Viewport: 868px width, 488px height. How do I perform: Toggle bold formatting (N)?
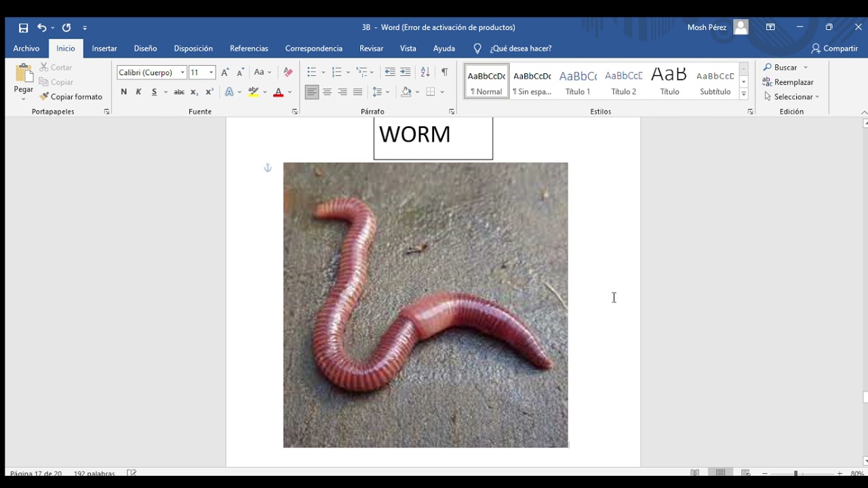tap(123, 92)
